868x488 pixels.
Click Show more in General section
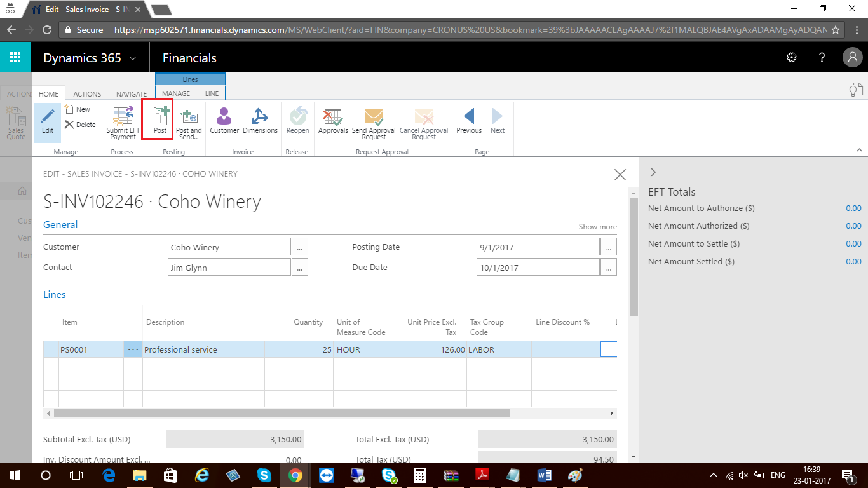pos(597,227)
